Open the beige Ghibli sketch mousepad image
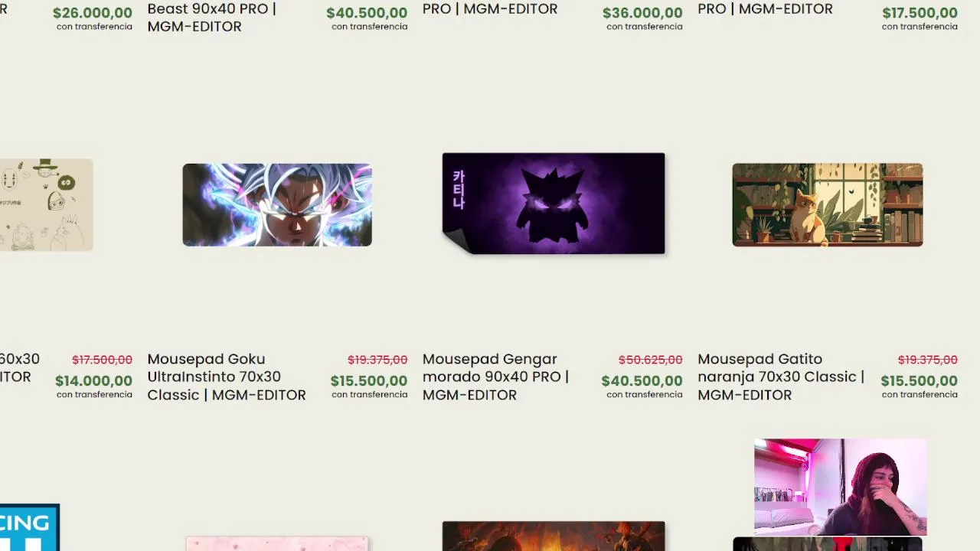 [x=46, y=204]
